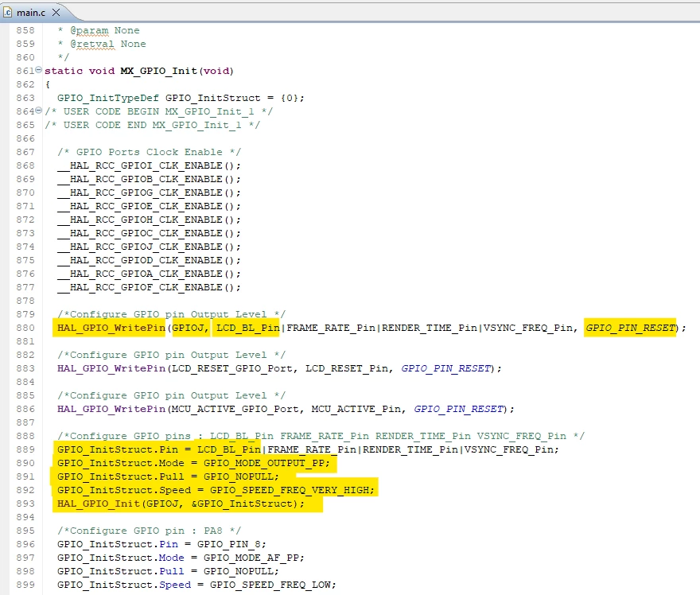Image resolution: width=700 pixels, height=595 pixels.
Task: Click __HAL_RCC_GPIOC_CLK_ENABLE call
Action: click(x=149, y=233)
